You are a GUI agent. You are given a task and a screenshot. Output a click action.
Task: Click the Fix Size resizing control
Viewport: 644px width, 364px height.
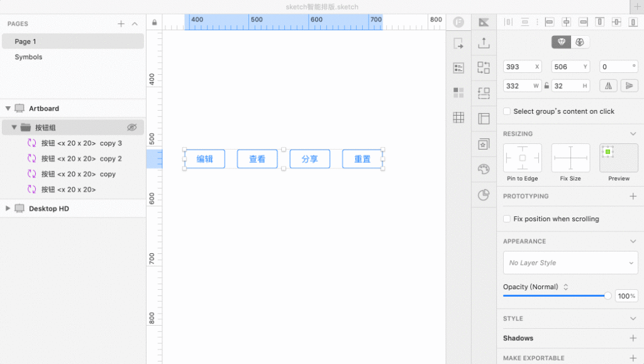coord(570,158)
